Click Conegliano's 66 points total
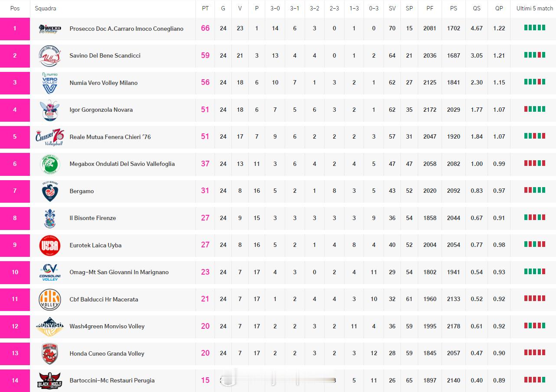 (205, 28)
